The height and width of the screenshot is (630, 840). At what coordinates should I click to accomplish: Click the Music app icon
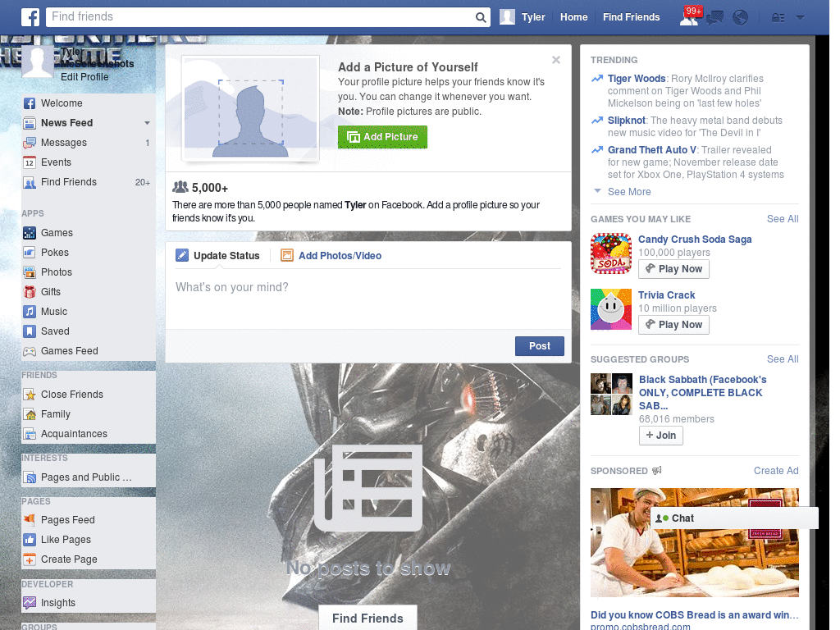(x=30, y=312)
